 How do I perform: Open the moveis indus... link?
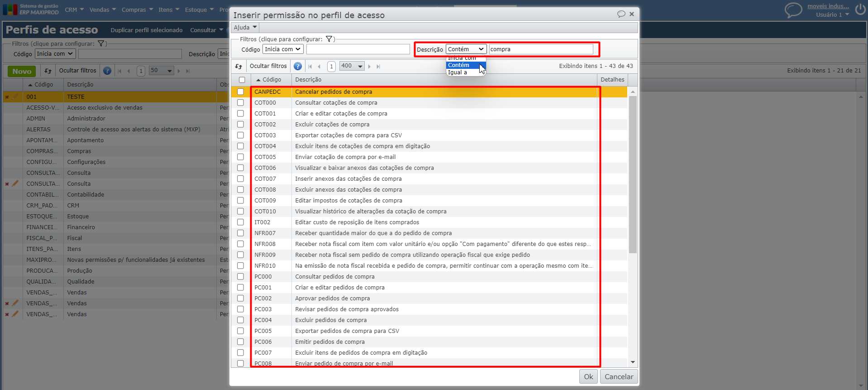pyautogui.click(x=828, y=6)
